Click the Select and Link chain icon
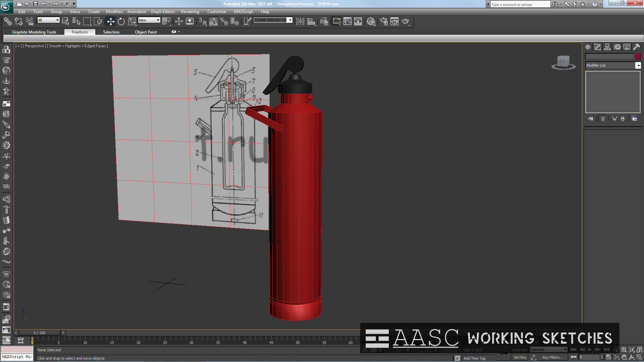The image size is (644, 362). click(7, 21)
